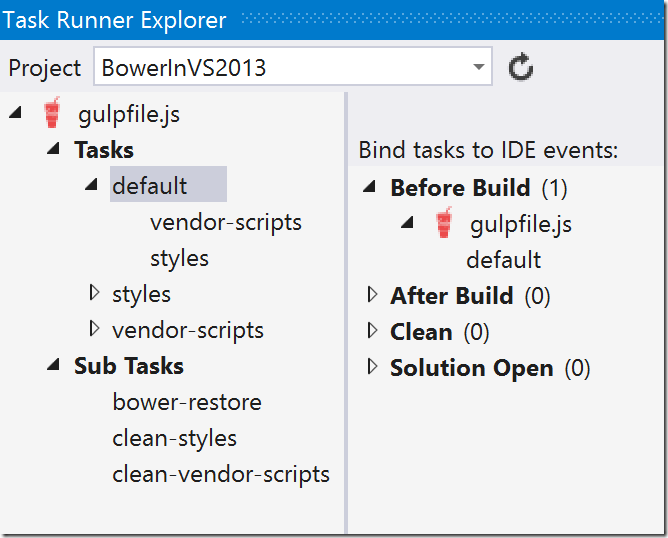
Task: Expand the After Build binding
Action: [373, 296]
